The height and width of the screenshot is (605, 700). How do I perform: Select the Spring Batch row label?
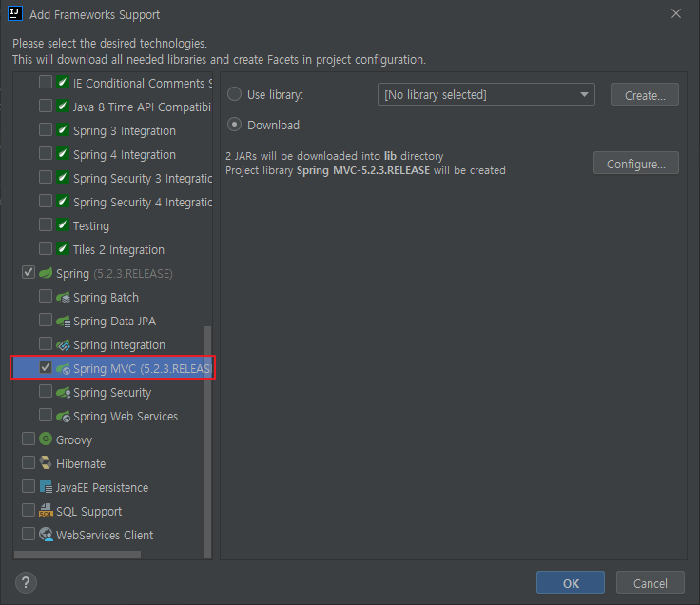(x=106, y=298)
